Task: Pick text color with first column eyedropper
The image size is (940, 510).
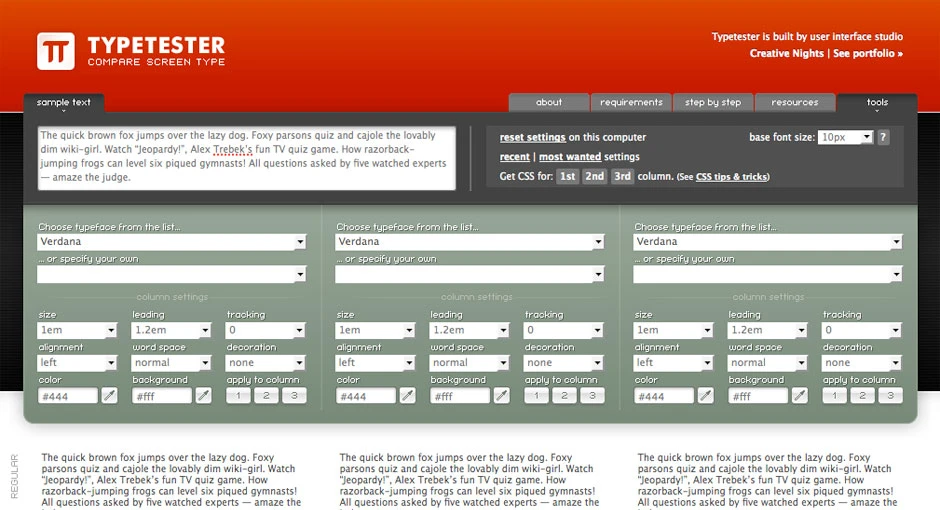Action: click(x=109, y=396)
